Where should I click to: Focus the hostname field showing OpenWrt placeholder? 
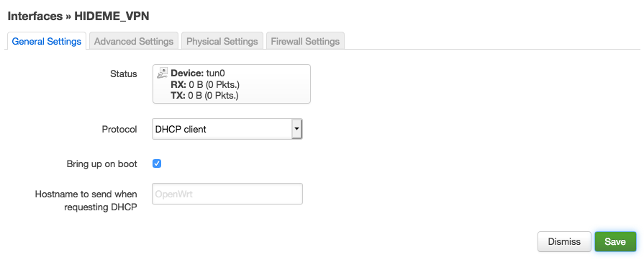(227, 194)
